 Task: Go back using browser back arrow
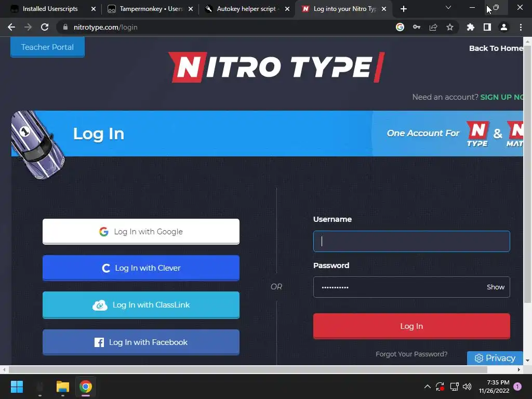[x=11, y=27]
